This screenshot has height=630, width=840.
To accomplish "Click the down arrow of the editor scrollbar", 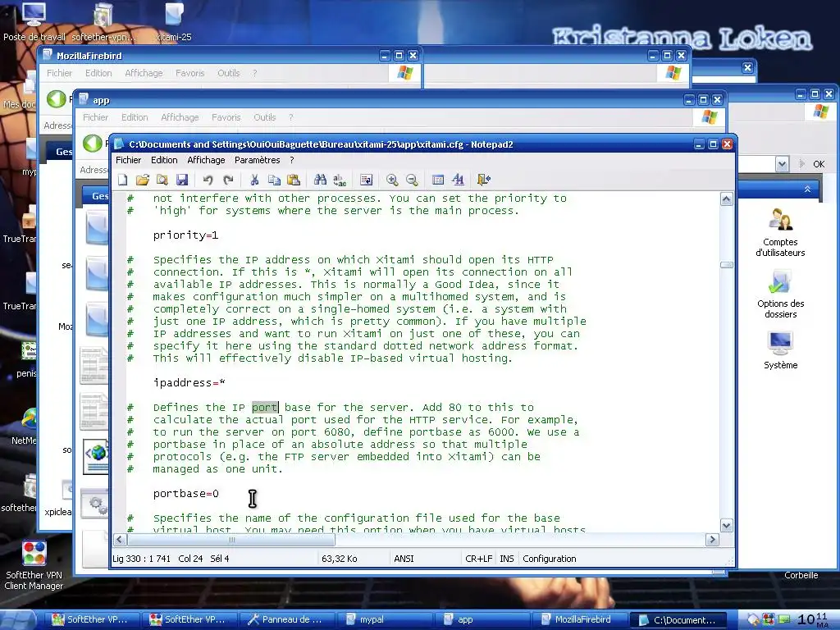I will (x=727, y=526).
